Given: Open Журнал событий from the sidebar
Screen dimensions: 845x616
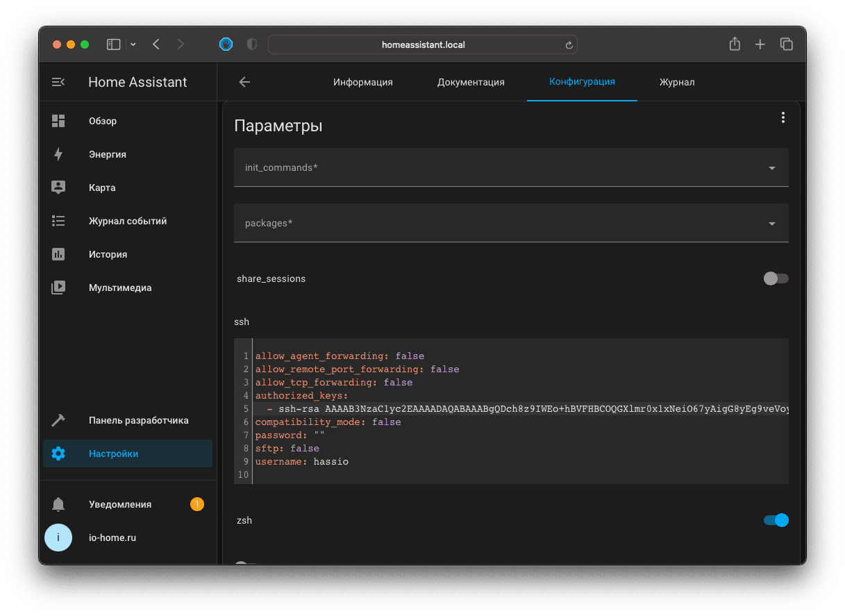Looking at the screenshot, I should [x=128, y=221].
